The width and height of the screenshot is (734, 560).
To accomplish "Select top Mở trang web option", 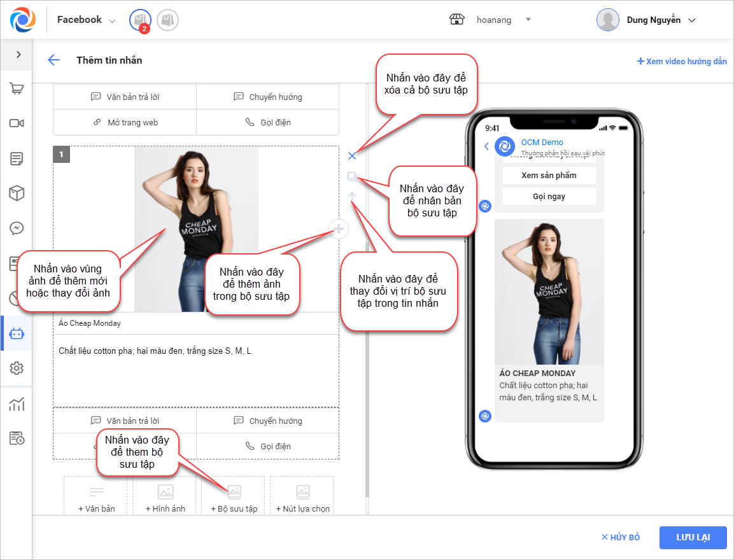I will pos(125,123).
